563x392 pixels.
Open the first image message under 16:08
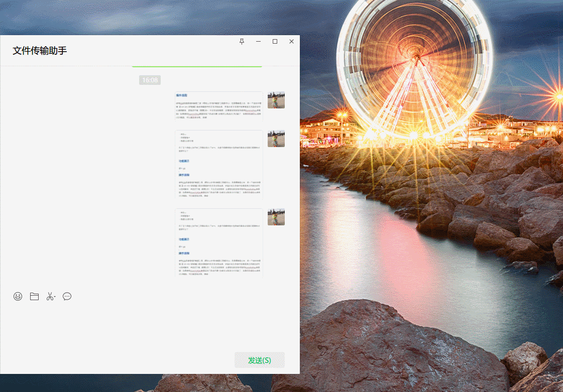pos(218,105)
